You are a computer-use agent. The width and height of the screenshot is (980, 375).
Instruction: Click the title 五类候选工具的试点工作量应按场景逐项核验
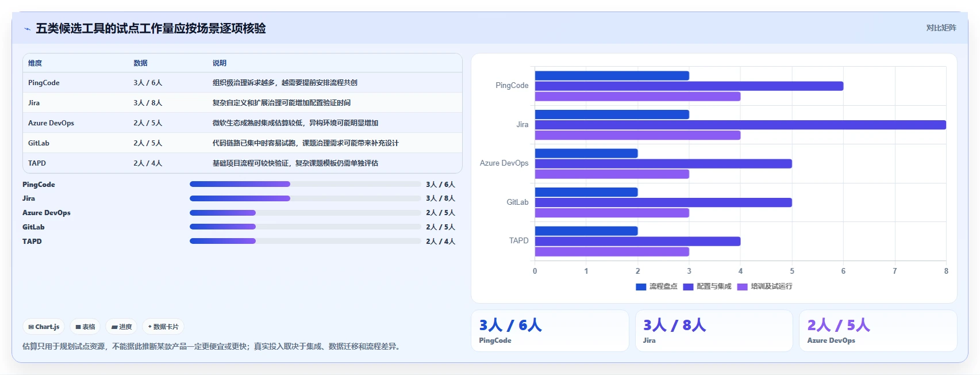pyautogui.click(x=151, y=29)
